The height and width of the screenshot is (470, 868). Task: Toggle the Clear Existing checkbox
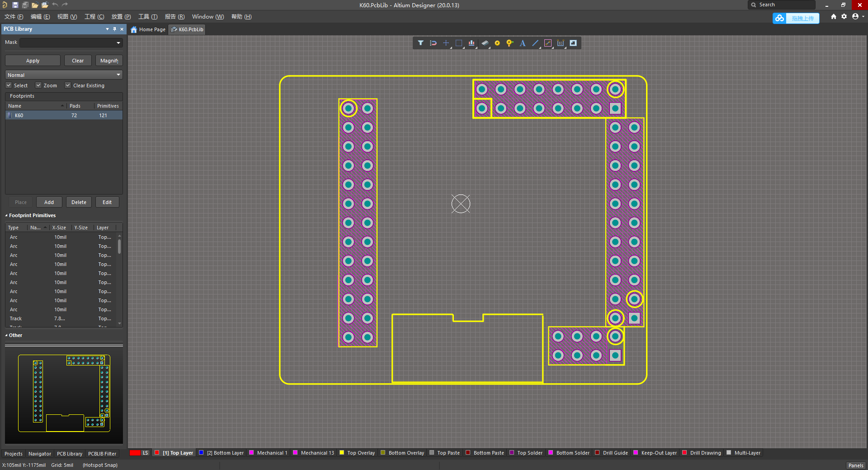click(x=68, y=85)
